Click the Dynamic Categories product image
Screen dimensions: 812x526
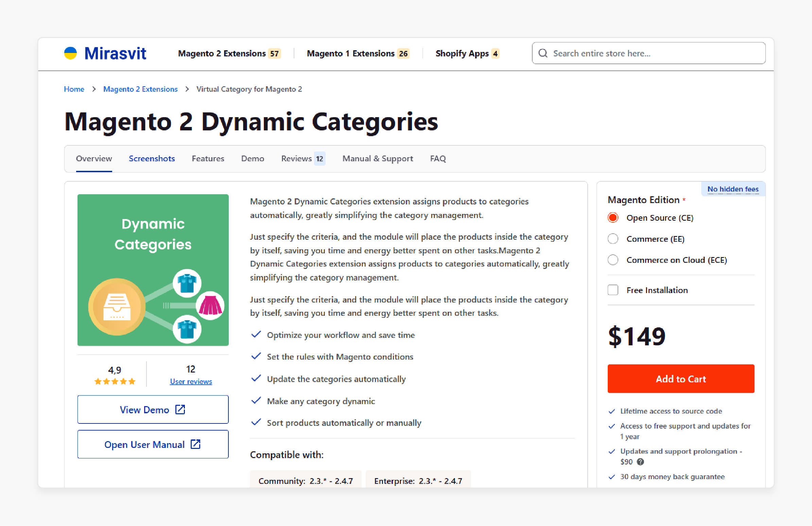pos(153,270)
